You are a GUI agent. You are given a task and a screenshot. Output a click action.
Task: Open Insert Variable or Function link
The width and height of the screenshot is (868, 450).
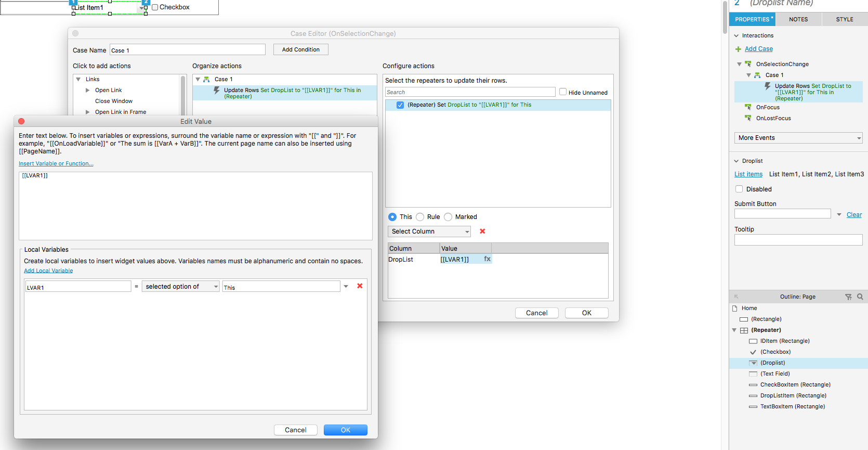coord(56,163)
